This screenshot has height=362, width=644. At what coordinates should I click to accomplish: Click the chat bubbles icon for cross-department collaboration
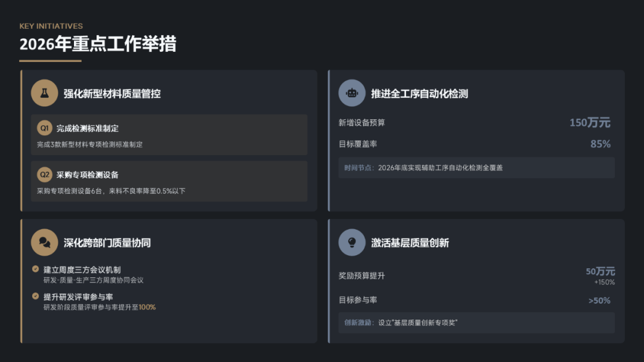(x=44, y=242)
